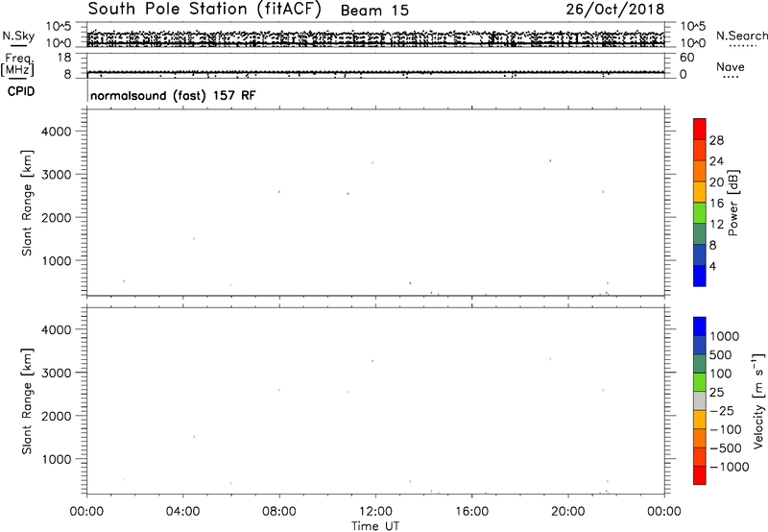
Task: Click the '-1000' tick on Velocity scale
Action: 729,467
